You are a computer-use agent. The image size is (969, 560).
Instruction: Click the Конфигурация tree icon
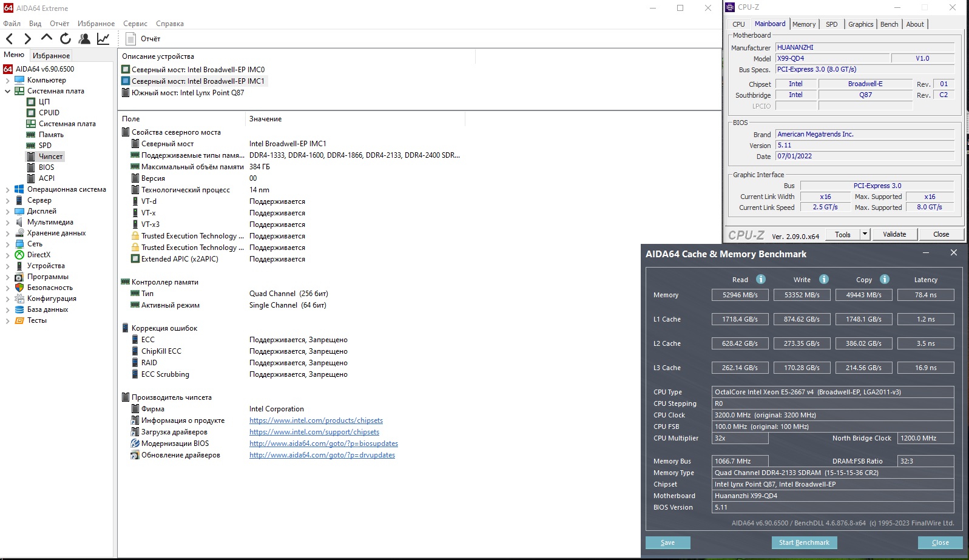pyautogui.click(x=19, y=299)
